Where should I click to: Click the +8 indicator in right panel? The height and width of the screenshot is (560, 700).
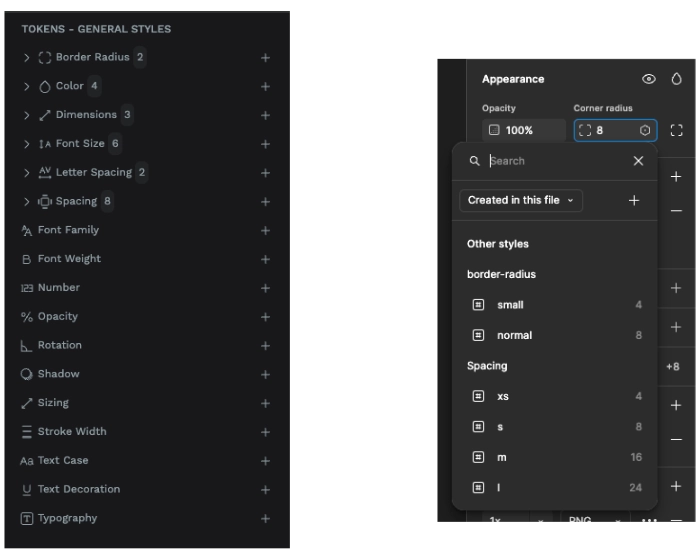pyautogui.click(x=673, y=367)
